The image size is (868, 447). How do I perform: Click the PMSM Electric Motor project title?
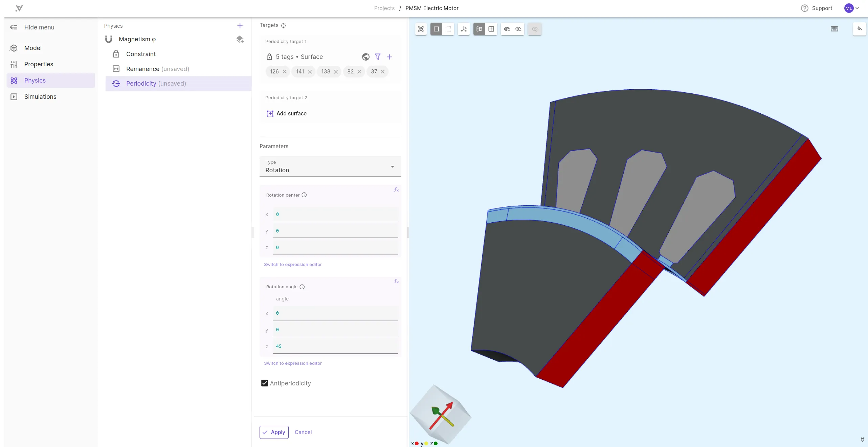[432, 8]
